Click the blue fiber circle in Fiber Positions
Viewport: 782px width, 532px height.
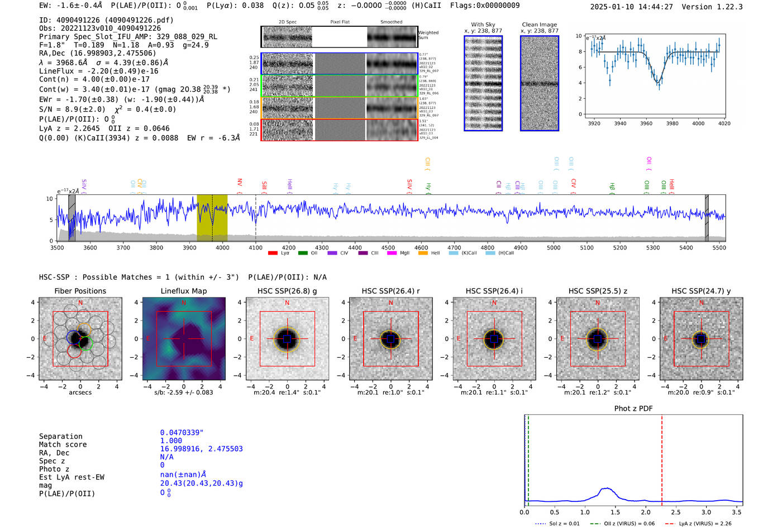[x=73, y=338]
